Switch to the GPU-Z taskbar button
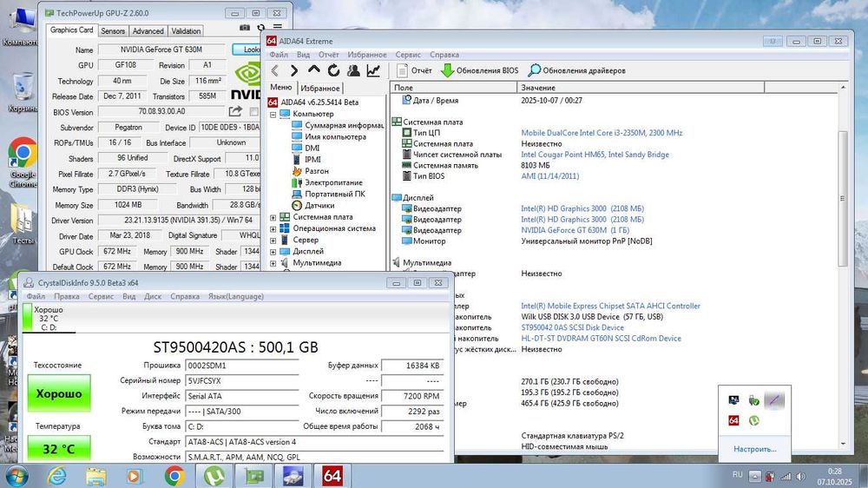868x488 pixels. click(254, 476)
